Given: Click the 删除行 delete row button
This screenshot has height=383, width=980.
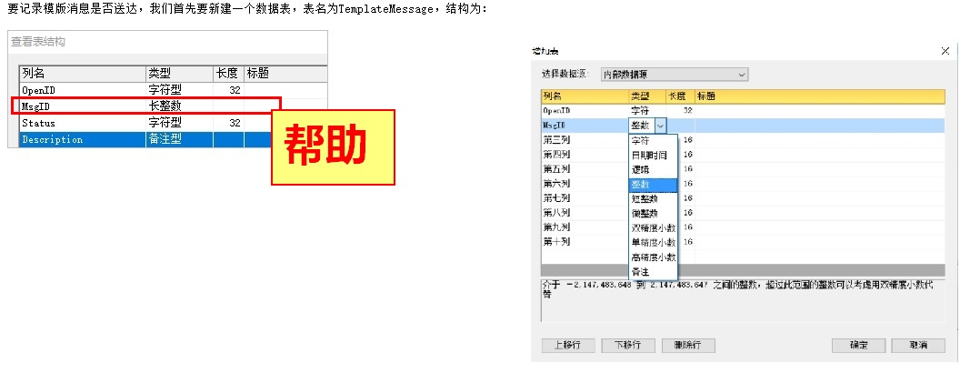Looking at the screenshot, I should coord(687,346).
